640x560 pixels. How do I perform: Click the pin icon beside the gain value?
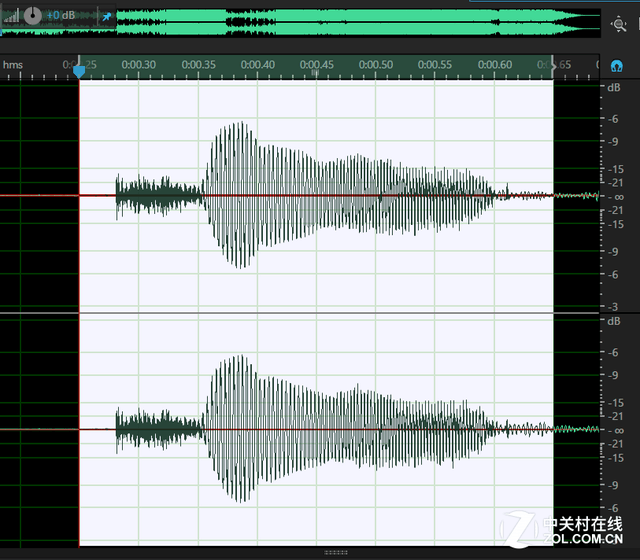click(107, 17)
